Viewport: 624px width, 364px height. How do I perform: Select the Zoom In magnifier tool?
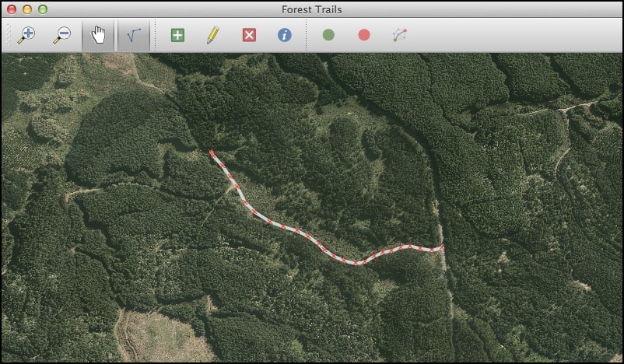(26, 35)
